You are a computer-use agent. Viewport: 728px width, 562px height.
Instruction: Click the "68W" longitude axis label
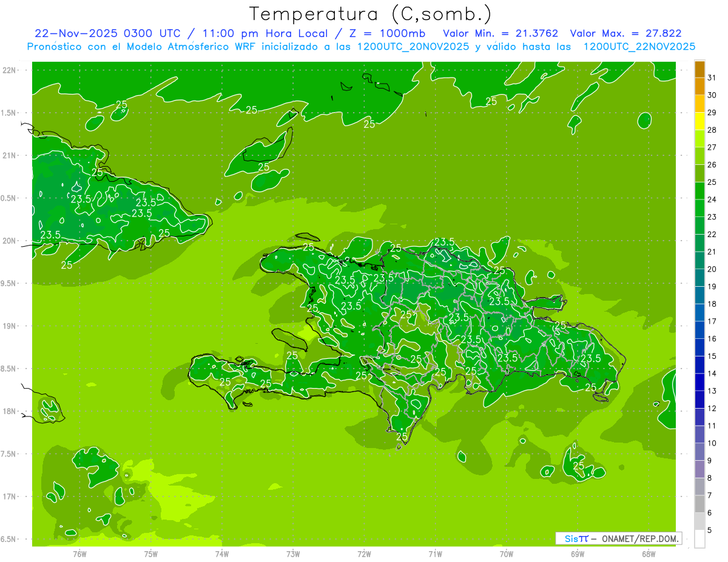coord(649,554)
